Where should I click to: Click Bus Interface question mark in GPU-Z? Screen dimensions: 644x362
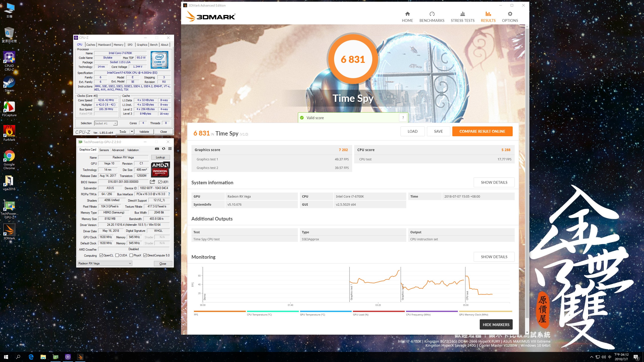coord(169,194)
